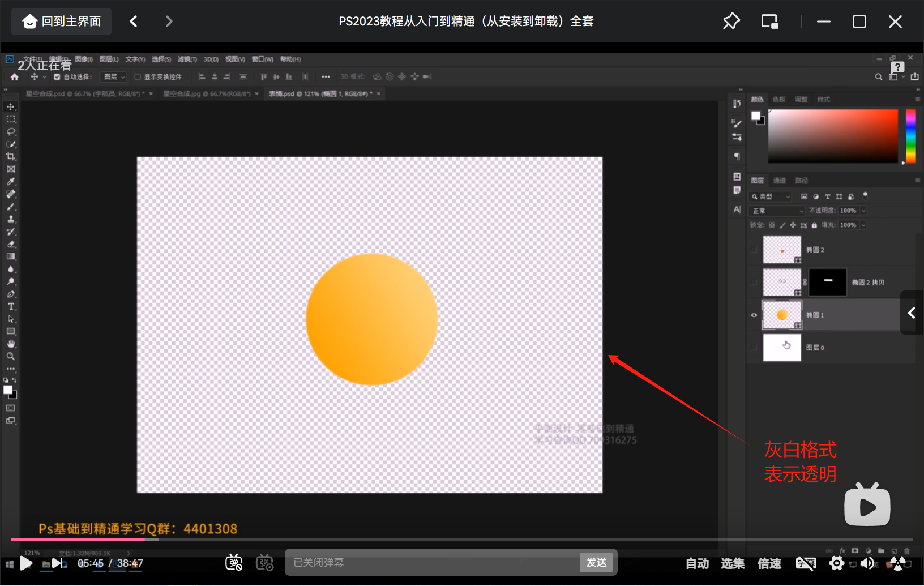Show the 椭圆 2 拷贝 layer visibility box

point(754,282)
